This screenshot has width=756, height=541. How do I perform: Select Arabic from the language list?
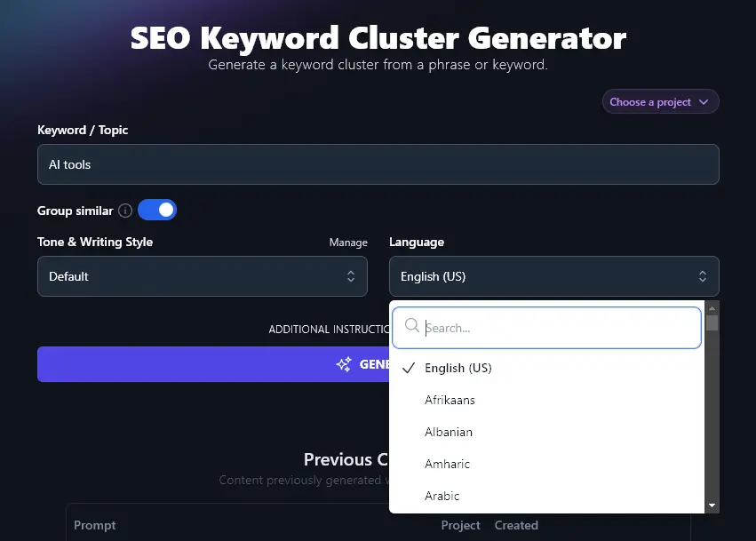click(442, 496)
